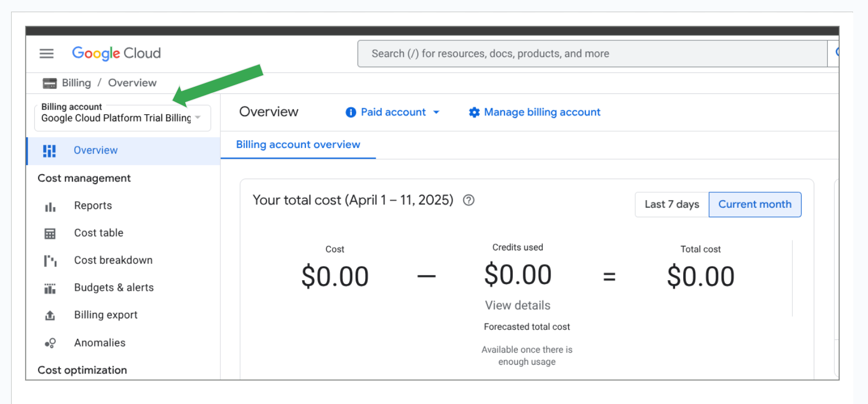Image resolution: width=868 pixels, height=404 pixels.
Task: Click the Budgets & alerts icon
Action: coord(50,288)
